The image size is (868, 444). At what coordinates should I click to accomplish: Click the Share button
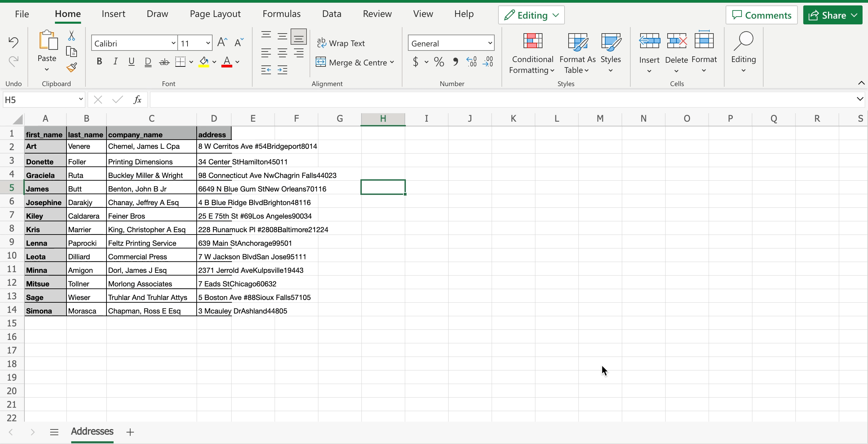pyautogui.click(x=833, y=15)
